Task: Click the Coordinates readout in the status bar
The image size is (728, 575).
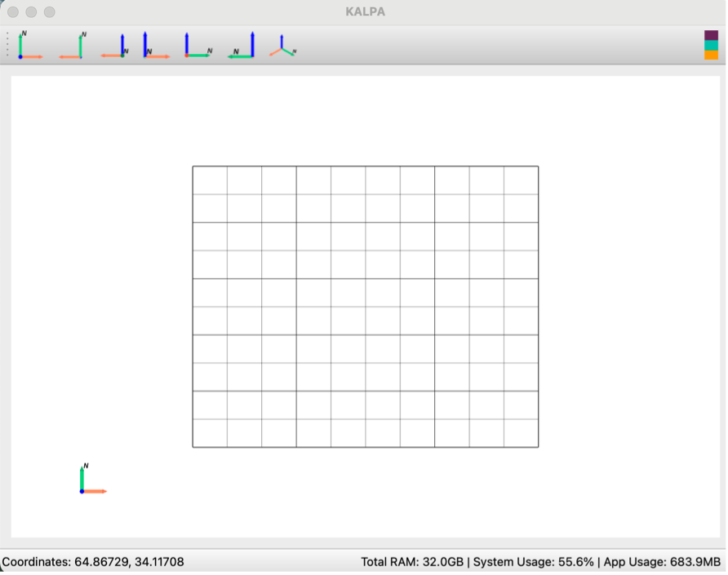Action: (x=93, y=562)
